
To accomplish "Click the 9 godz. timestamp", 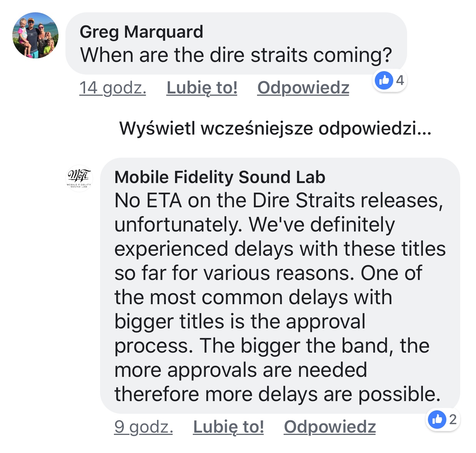I will (144, 427).
